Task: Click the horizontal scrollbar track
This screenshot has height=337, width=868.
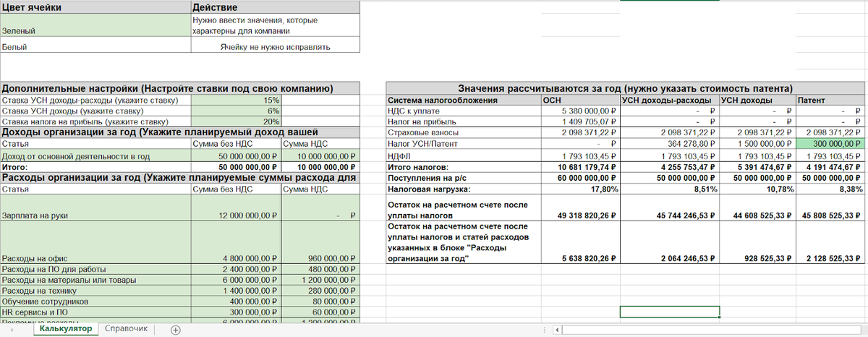Action: [712, 330]
